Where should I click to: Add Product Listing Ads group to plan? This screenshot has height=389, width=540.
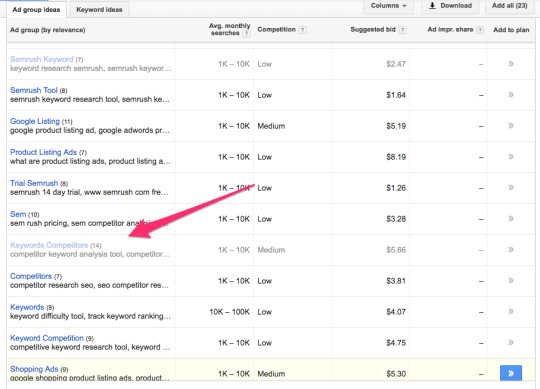click(511, 157)
